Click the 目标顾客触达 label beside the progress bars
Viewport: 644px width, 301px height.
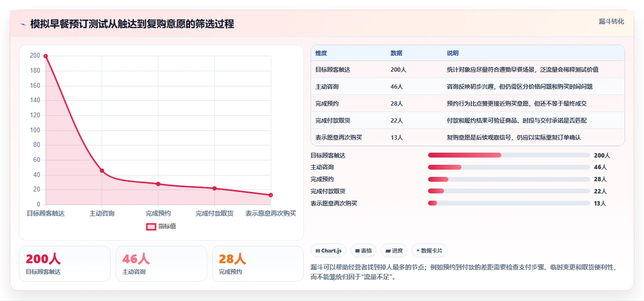pyautogui.click(x=328, y=156)
